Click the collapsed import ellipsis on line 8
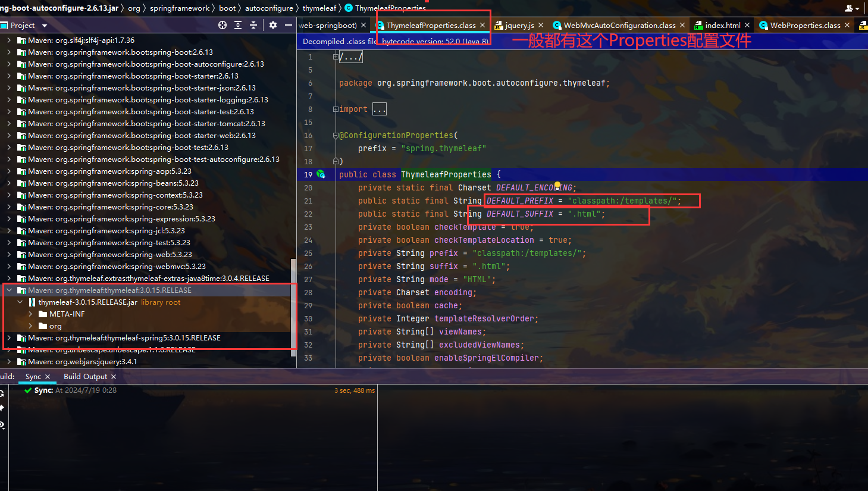 point(380,109)
